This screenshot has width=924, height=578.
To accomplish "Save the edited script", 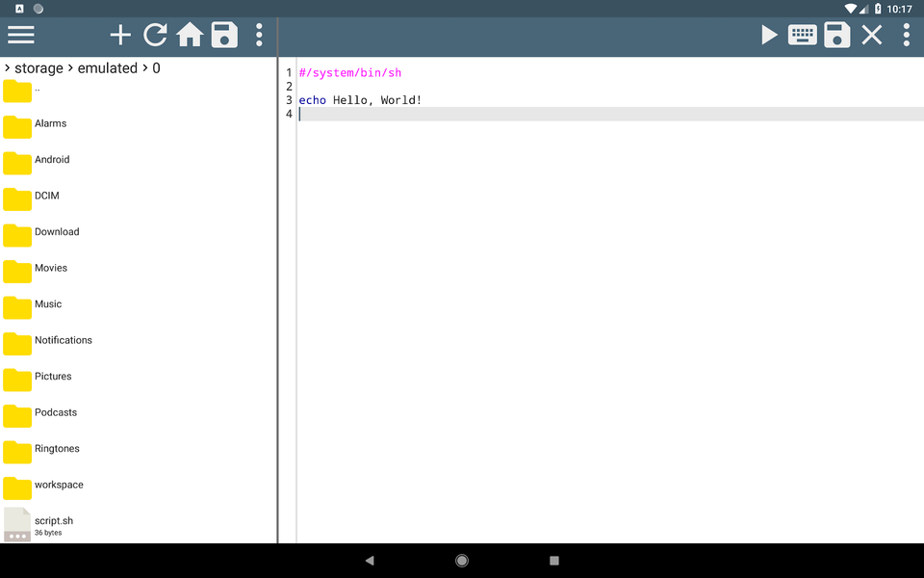I will (836, 35).
